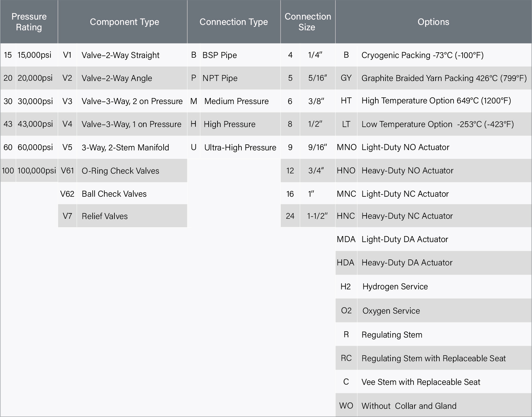Select the 9/16″ connection size cell

click(x=317, y=147)
